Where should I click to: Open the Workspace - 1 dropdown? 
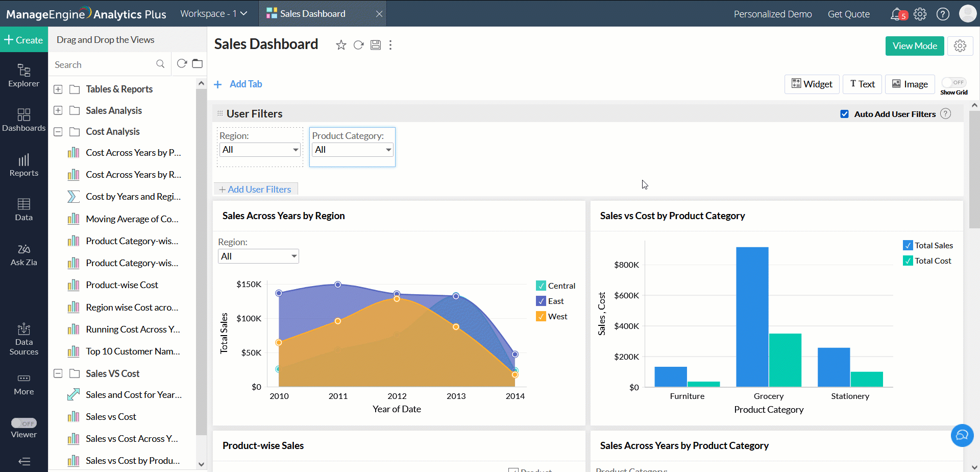click(x=213, y=14)
